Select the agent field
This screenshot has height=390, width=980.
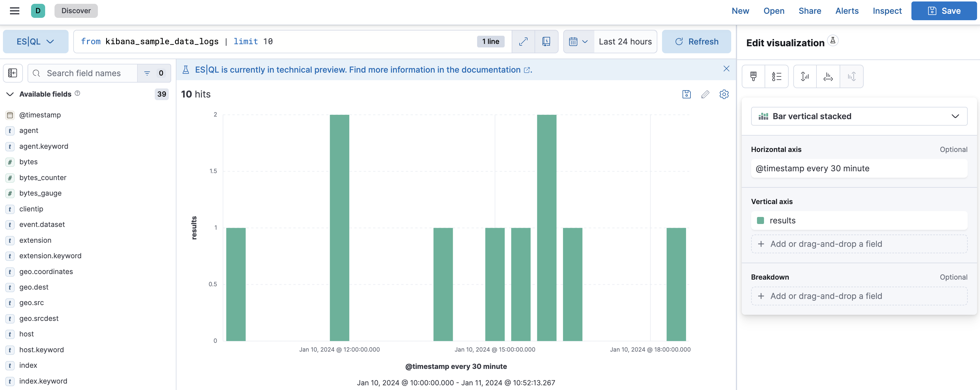29,130
